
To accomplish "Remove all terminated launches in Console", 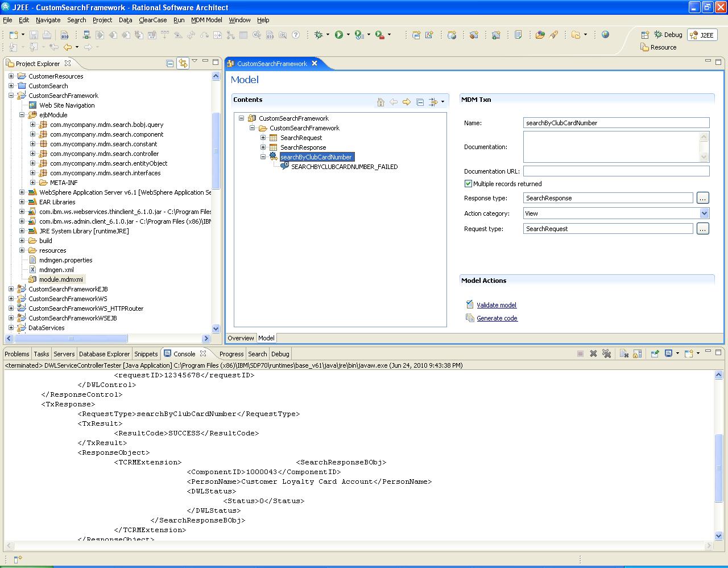I will pyautogui.click(x=607, y=353).
